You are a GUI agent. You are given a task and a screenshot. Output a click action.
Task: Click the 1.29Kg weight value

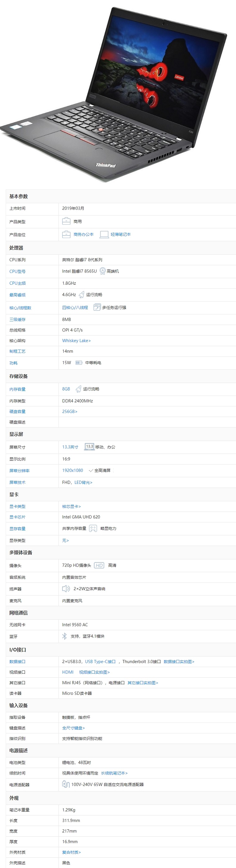coord(69,810)
